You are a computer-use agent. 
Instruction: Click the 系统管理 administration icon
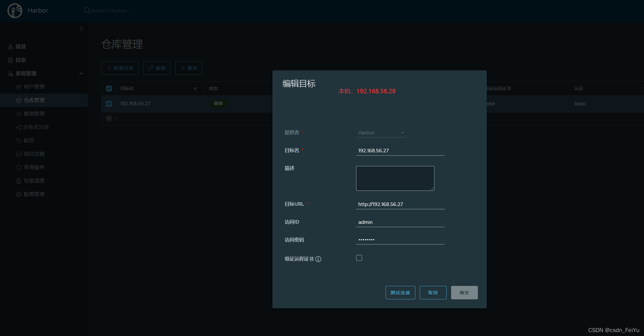(x=10, y=74)
